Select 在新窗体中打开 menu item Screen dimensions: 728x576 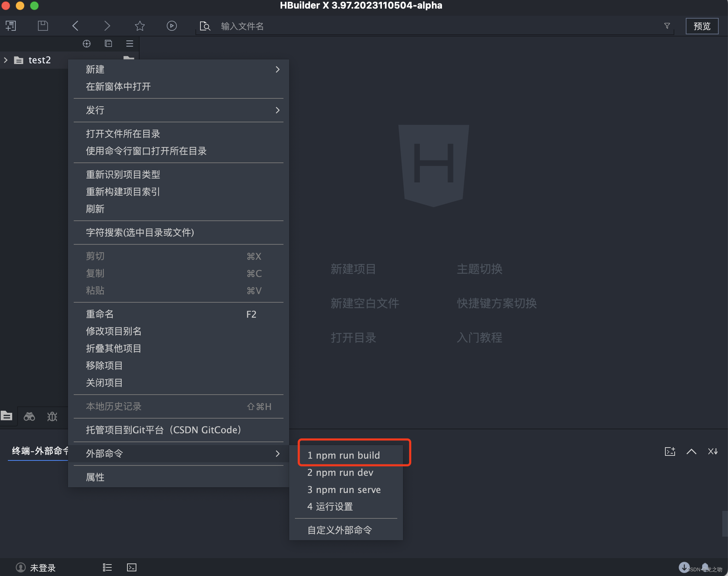tap(179, 87)
